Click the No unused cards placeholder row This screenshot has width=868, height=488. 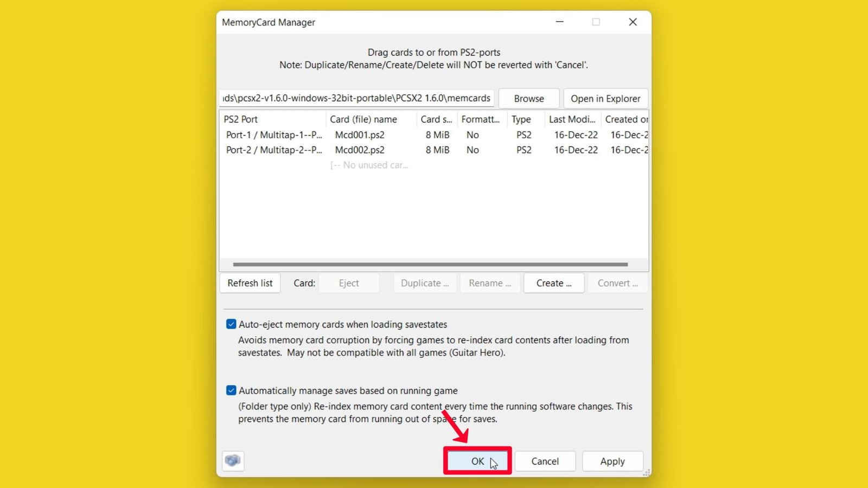click(369, 165)
